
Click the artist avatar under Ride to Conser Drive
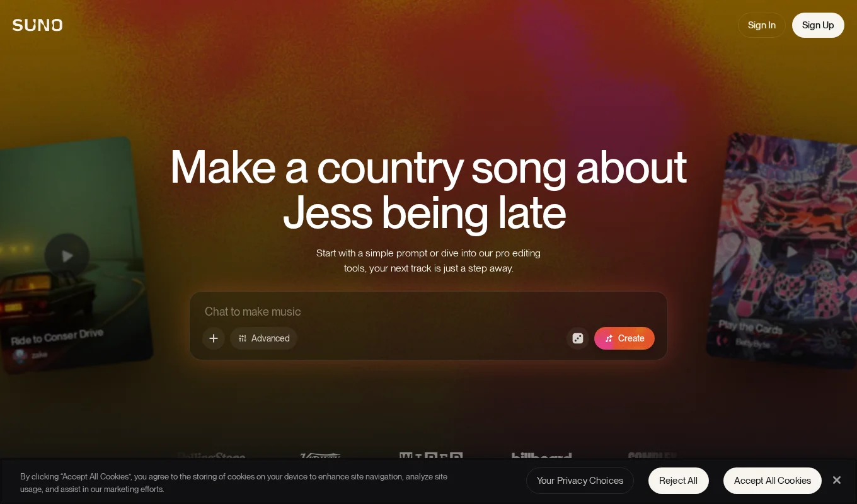point(20,355)
